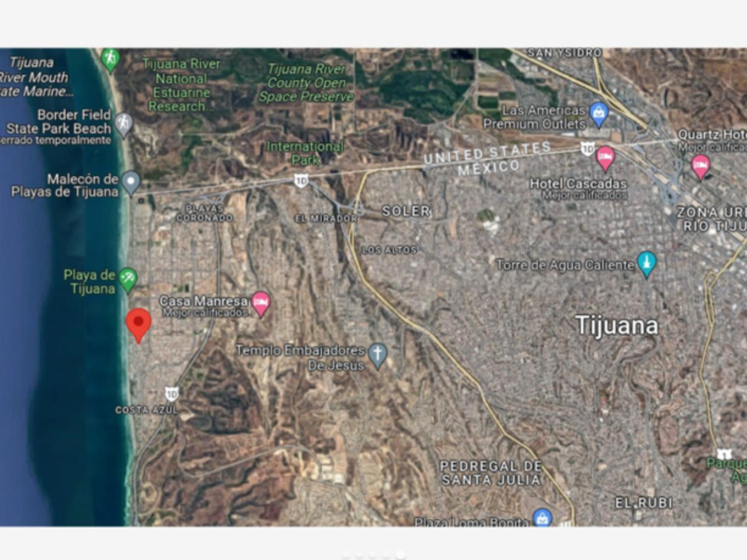Open the Hotel Cascadas pink hotel pin
747x560 pixels.
pyautogui.click(x=606, y=158)
